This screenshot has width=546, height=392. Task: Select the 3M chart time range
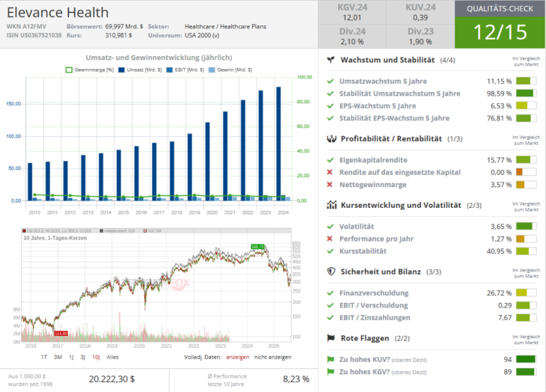58,357
